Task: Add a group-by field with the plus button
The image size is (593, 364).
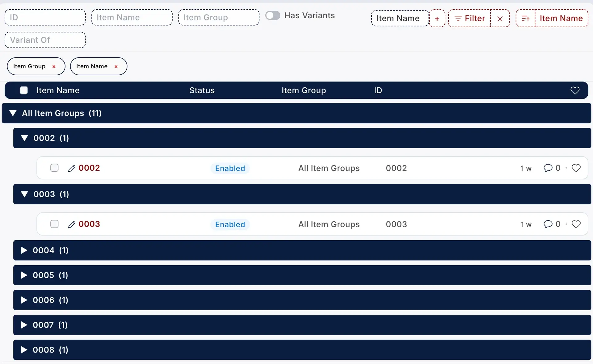Action: pyautogui.click(x=437, y=19)
